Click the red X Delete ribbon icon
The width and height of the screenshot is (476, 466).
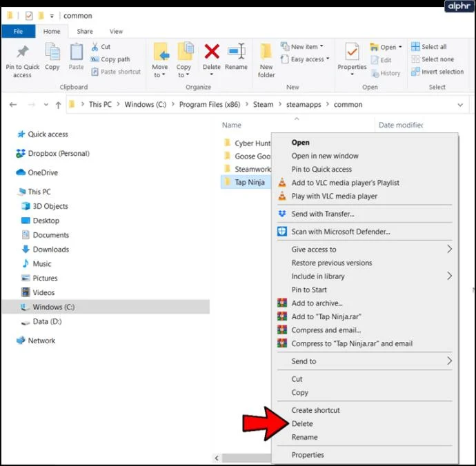coord(212,51)
